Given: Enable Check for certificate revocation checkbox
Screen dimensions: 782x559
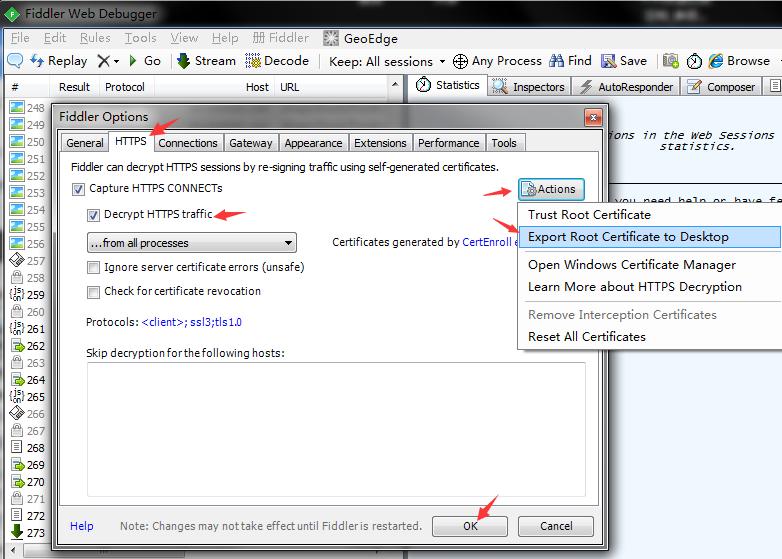Looking at the screenshot, I should point(93,292).
